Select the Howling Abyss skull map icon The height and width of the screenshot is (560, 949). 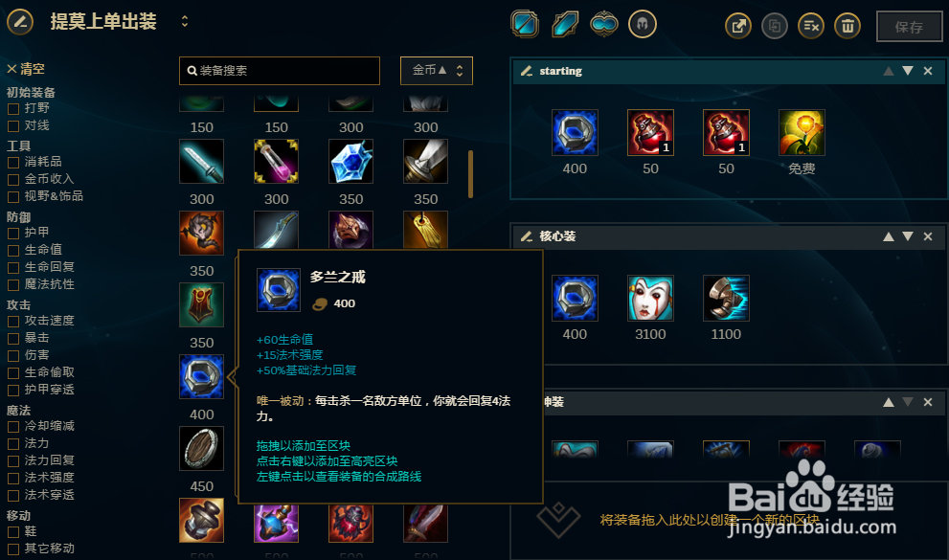tap(643, 25)
